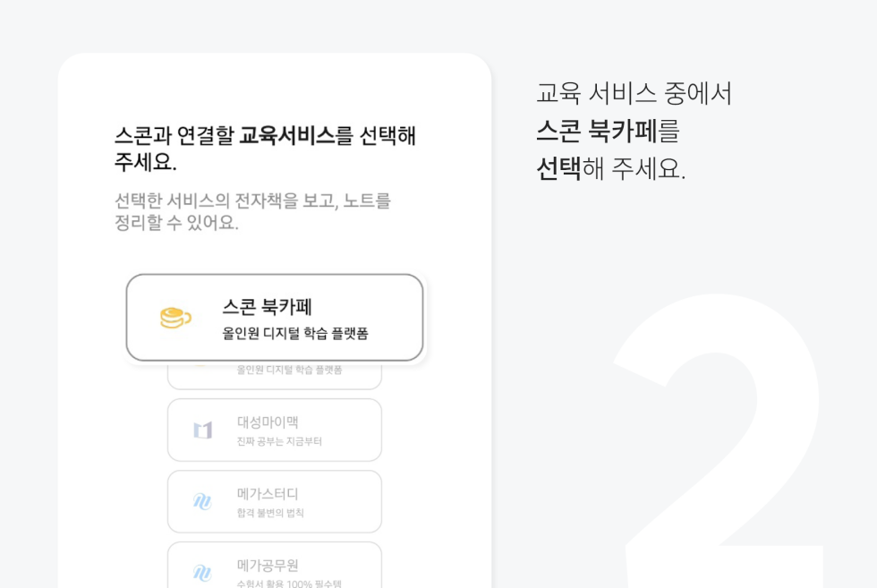Click the yellow coffee cup 스콘 북카페 icon

coord(175,317)
